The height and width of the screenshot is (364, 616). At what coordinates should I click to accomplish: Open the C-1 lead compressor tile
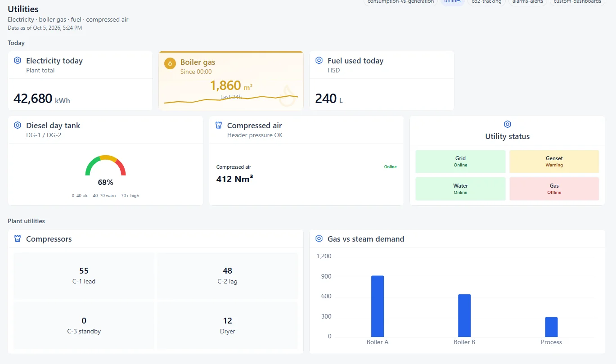[84, 276]
